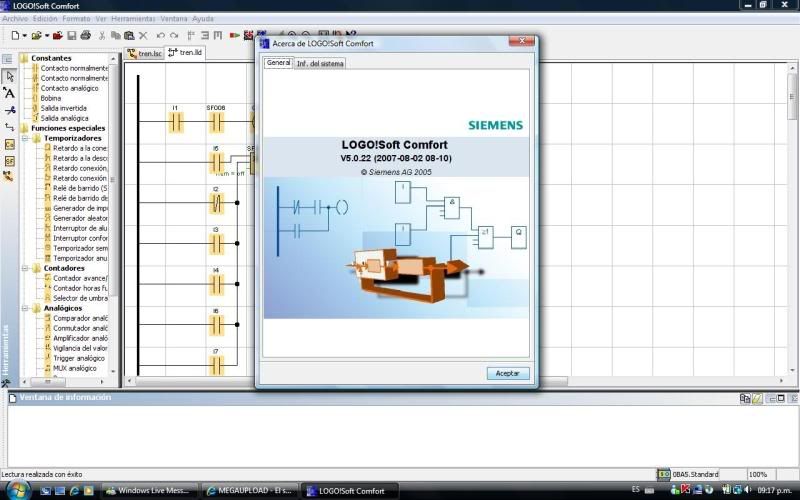This screenshot has height=500, width=800.
Task: Open the Formato menu
Action: click(x=76, y=19)
